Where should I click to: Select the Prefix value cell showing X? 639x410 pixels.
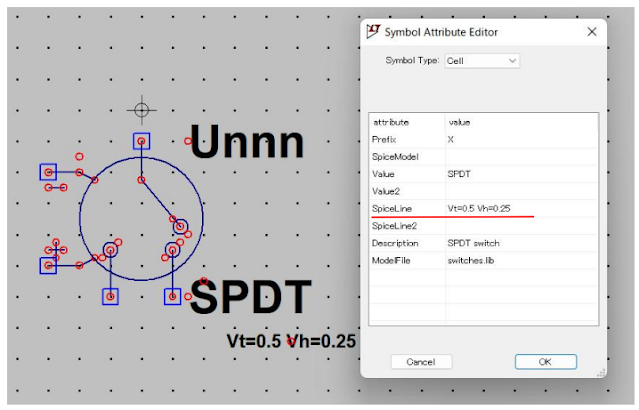tap(521, 139)
